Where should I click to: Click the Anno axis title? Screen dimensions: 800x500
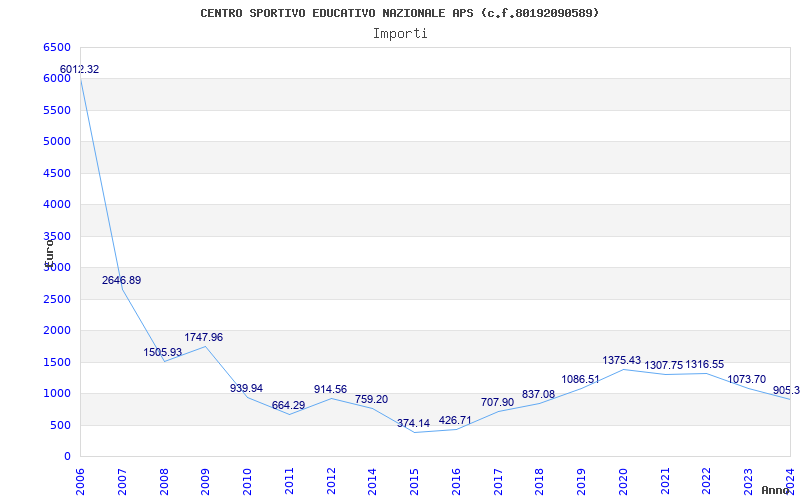(776, 490)
